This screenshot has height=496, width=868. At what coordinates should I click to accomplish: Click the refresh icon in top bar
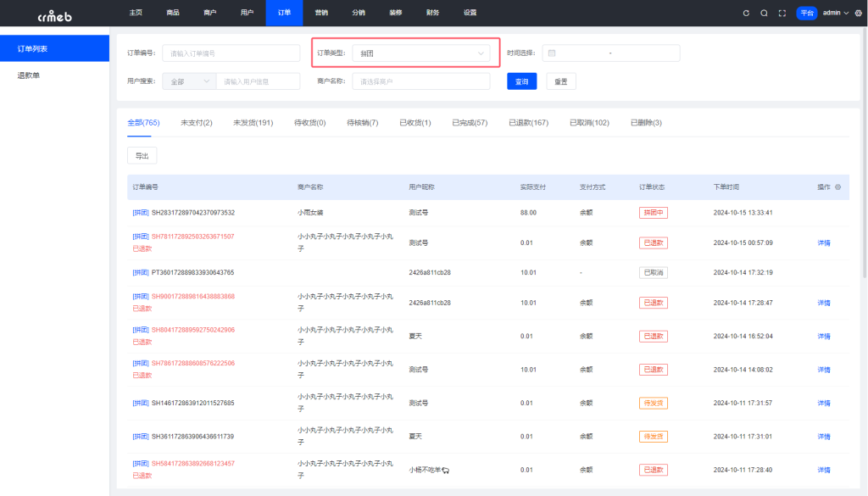(x=746, y=13)
